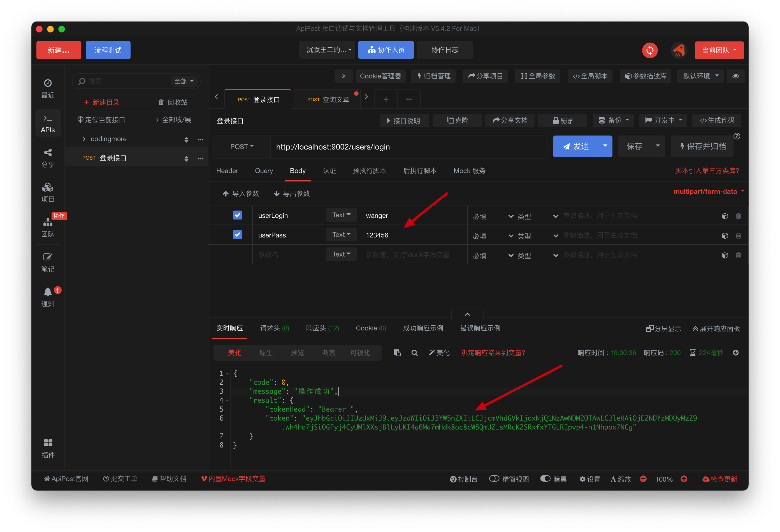The width and height of the screenshot is (780, 532).
Task: Open the 响应头 response headers tab
Action: tap(322, 328)
